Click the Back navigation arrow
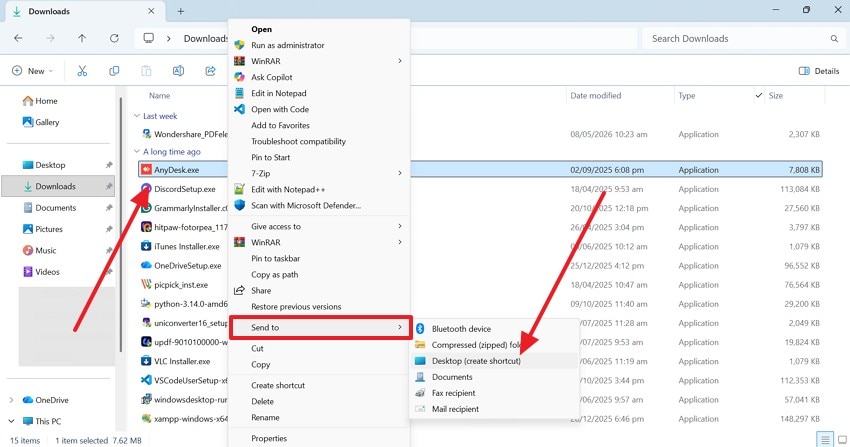 (x=18, y=38)
